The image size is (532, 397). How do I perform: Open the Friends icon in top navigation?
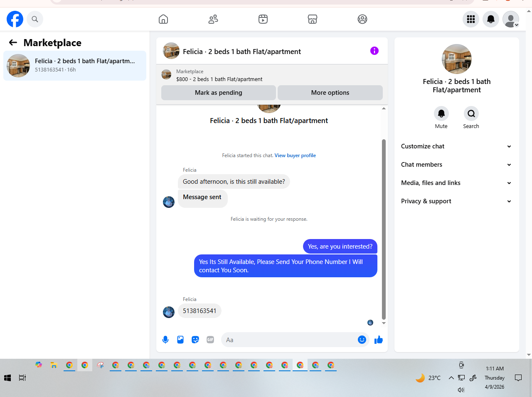(x=213, y=19)
